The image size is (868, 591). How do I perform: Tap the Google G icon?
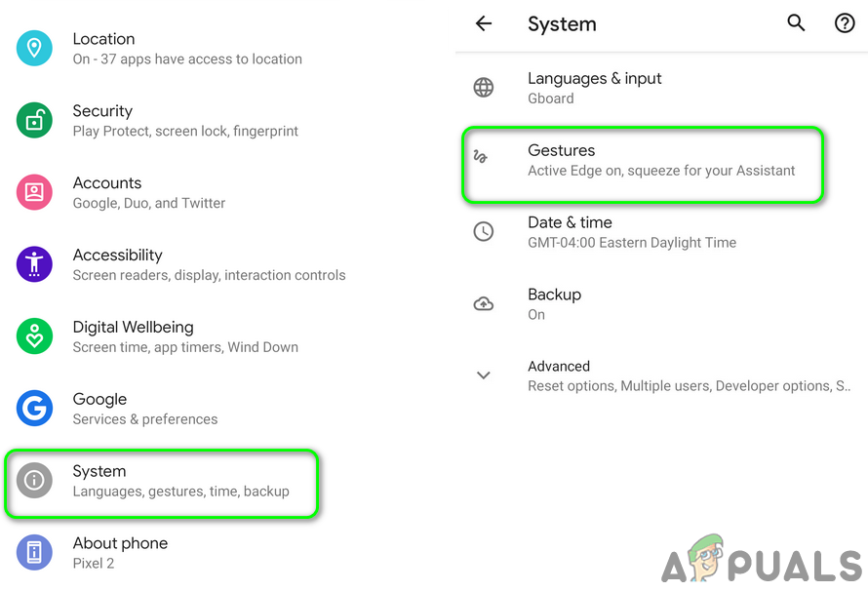pyautogui.click(x=34, y=409)
